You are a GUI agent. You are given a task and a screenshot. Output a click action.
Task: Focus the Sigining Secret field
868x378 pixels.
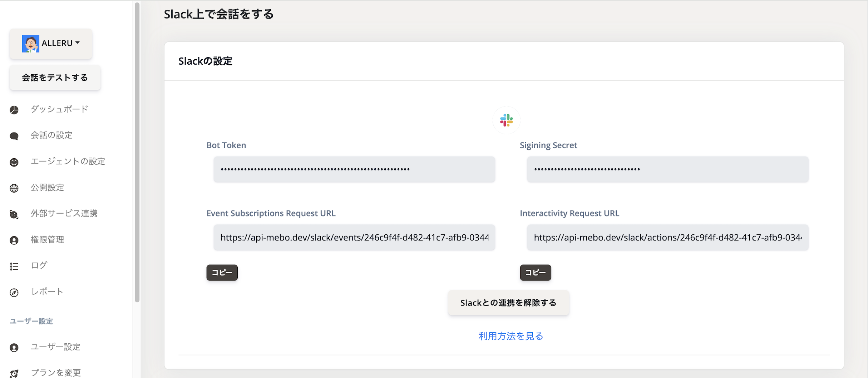[667, 169]
